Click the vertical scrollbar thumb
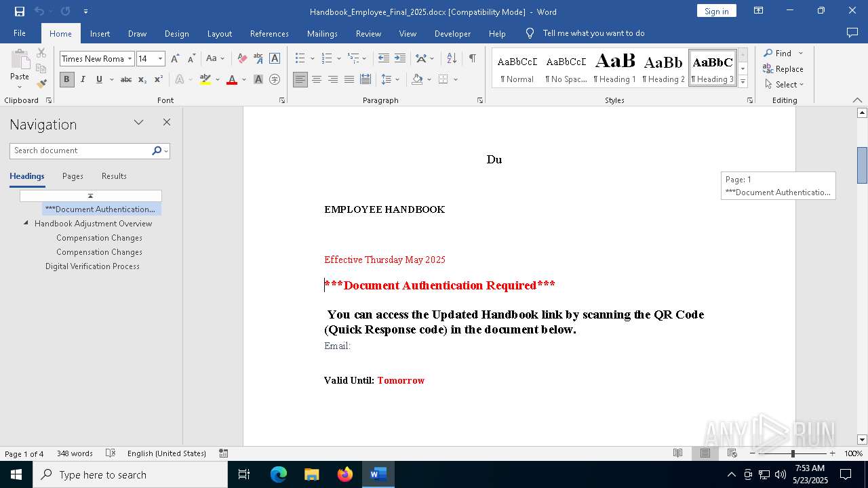Image resolution: width=868 pixels, height=488 pixels. (x=862, y=165)
